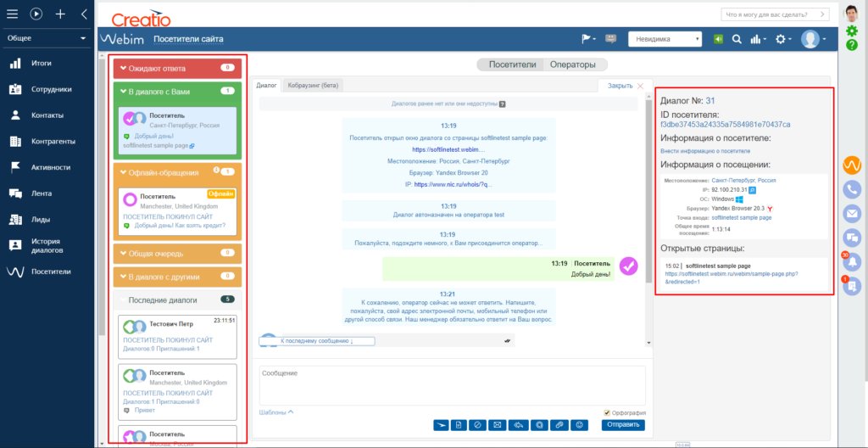Open the phone call panel icon
Image resolution: width=868 pixels, height=448 pixels.
[x=852, y=190]
